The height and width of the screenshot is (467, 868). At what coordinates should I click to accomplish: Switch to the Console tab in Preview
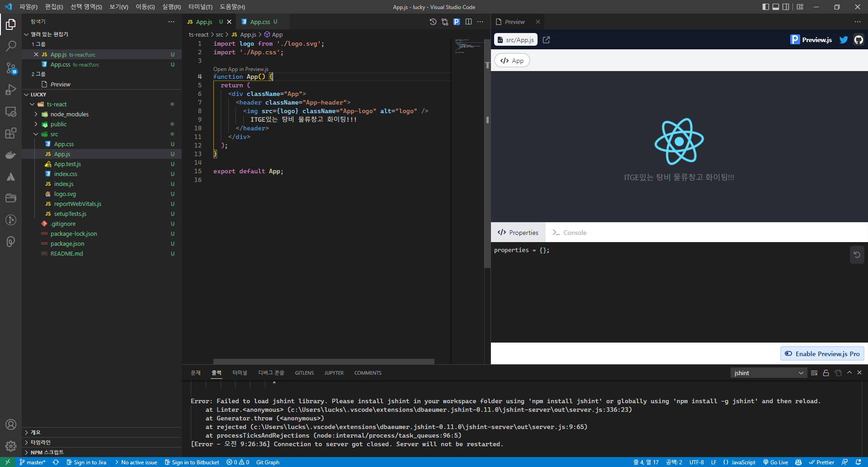click(569, 233)
